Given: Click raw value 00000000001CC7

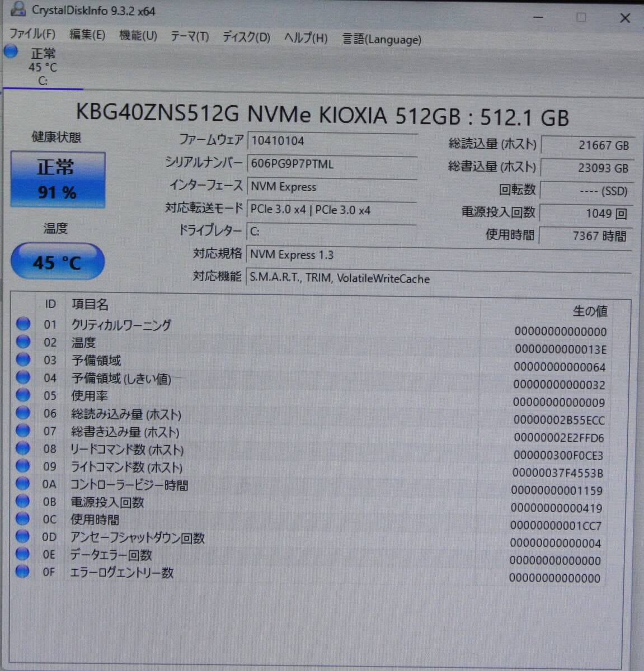Looking at the screenshot, I should click(x=556, y=526).
